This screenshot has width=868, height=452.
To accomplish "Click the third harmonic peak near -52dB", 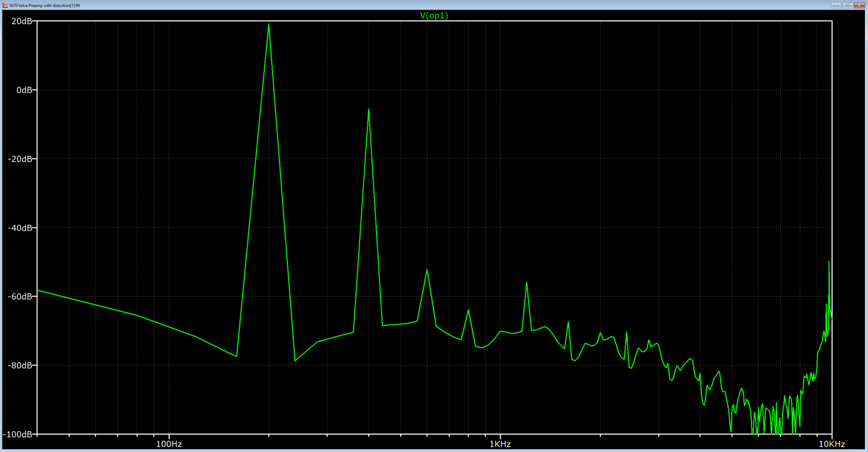I will click(427, 270).
